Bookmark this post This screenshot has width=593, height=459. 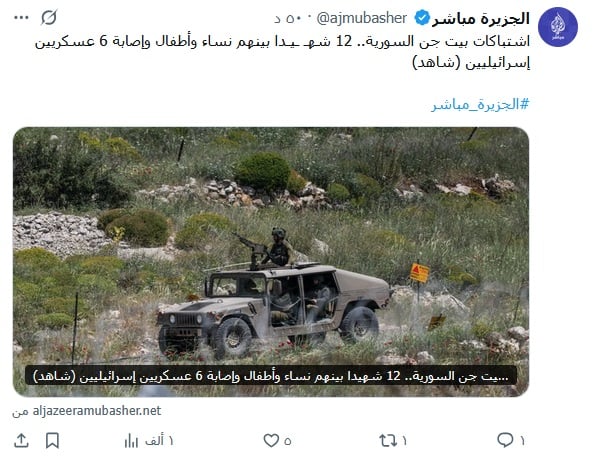[x=52, y=440]
